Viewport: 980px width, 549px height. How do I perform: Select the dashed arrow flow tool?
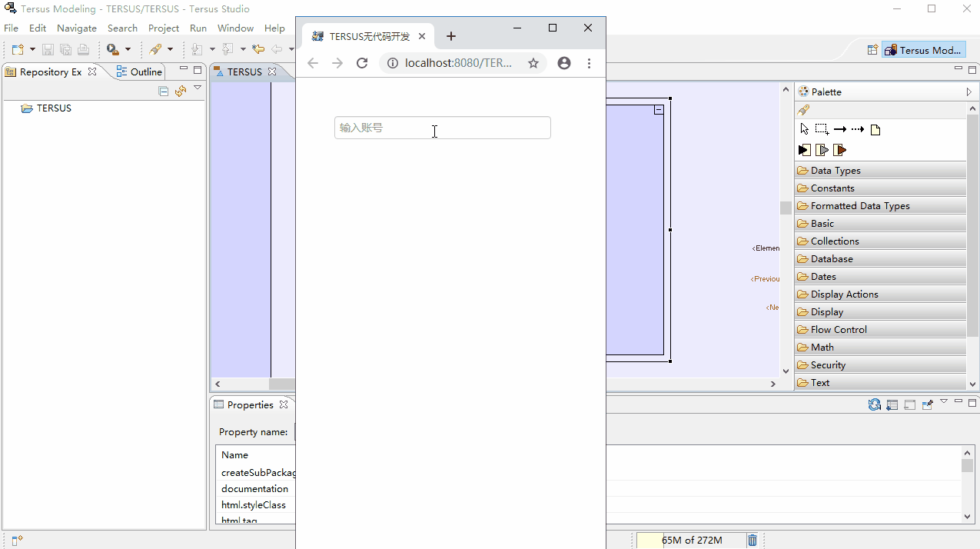pos(857,129)
